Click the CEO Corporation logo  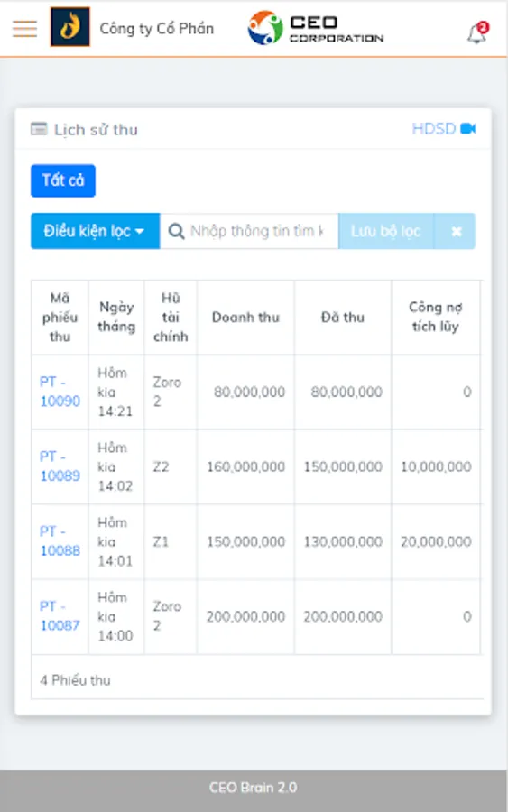tap(316, 28)
